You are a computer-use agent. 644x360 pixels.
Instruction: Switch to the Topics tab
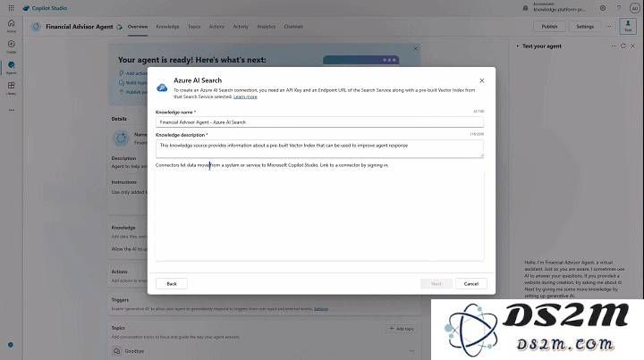tap(194, 27)
